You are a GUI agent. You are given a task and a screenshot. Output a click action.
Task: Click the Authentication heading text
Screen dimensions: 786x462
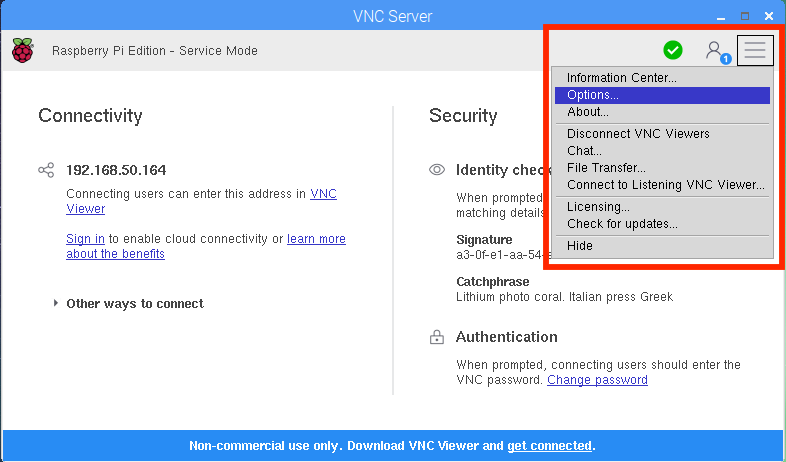[x=506, y=337]
